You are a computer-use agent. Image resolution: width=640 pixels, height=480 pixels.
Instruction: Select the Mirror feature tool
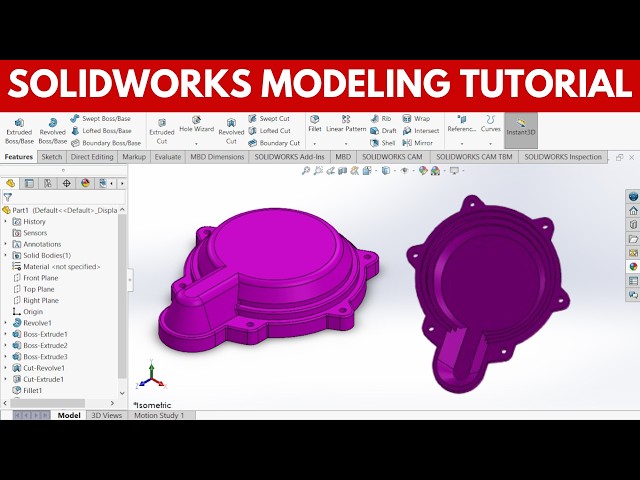(417, 143)
